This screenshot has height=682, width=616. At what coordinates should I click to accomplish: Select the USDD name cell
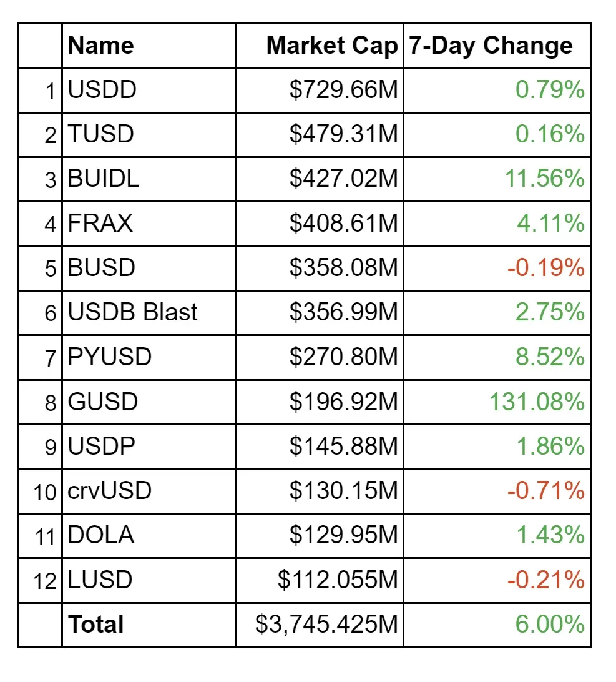pos(102,91)
